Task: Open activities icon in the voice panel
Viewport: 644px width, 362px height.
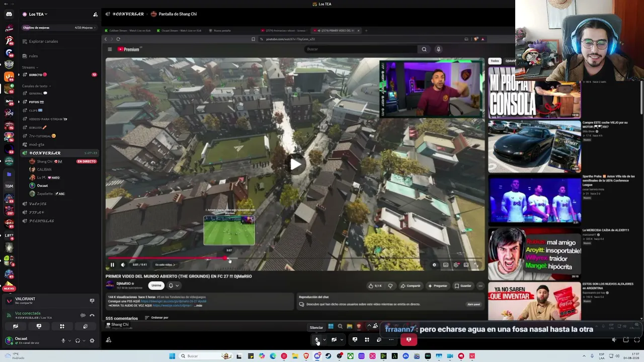Action: tap(62, 326)
